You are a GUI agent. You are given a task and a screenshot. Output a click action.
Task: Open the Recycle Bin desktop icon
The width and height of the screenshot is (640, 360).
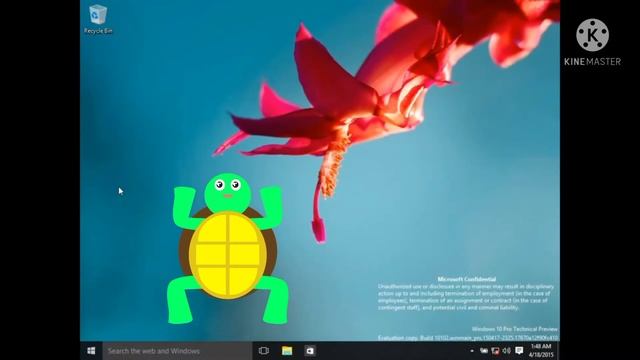click(x=98, y=19)
